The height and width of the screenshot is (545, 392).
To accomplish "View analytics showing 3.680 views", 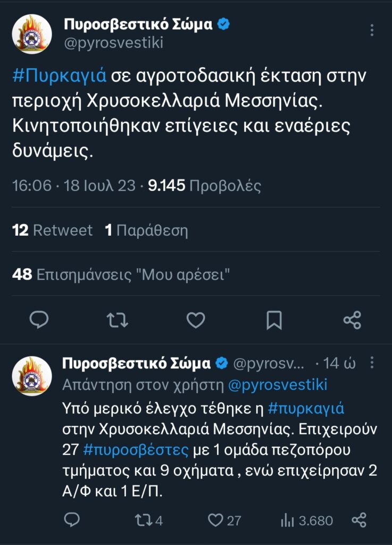I will (306, 521).
